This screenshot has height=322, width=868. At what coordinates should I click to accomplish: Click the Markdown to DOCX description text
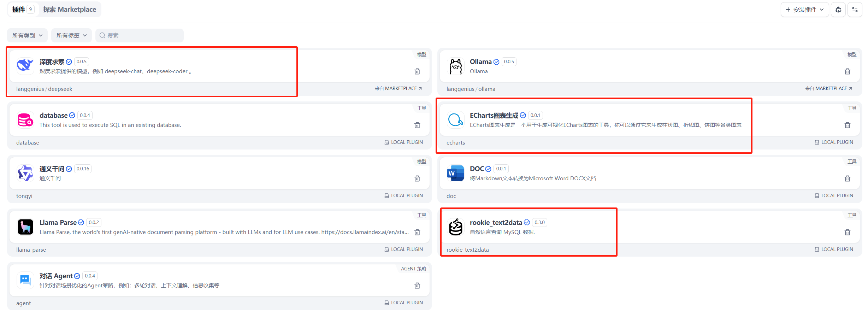click(x=533, y=178)
